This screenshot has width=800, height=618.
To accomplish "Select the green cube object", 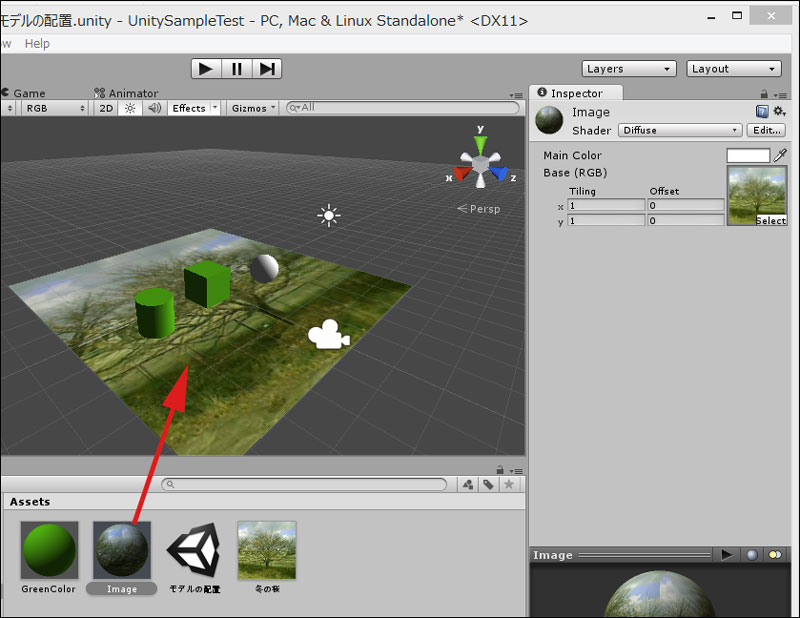I will tap(207, 284).
